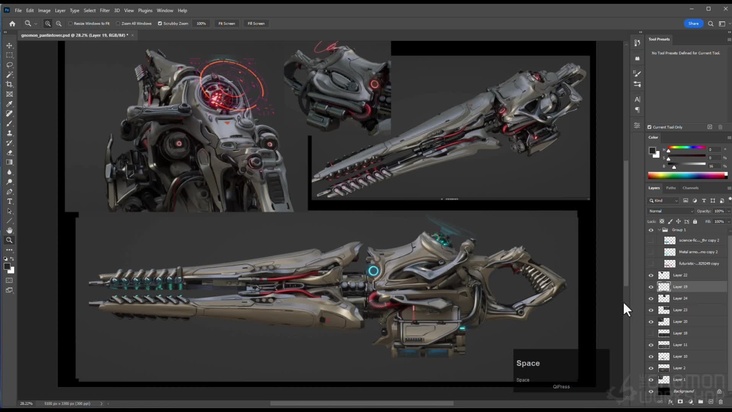
Task: Open the layer Opacity dropdown arrow
Action: click(728, 211)
